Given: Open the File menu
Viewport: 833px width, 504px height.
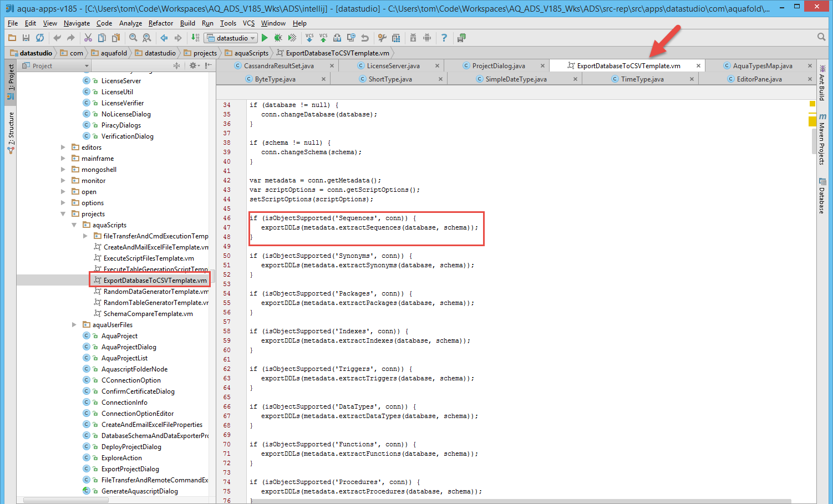Looking at the screenshot, I should pos(13,23).
